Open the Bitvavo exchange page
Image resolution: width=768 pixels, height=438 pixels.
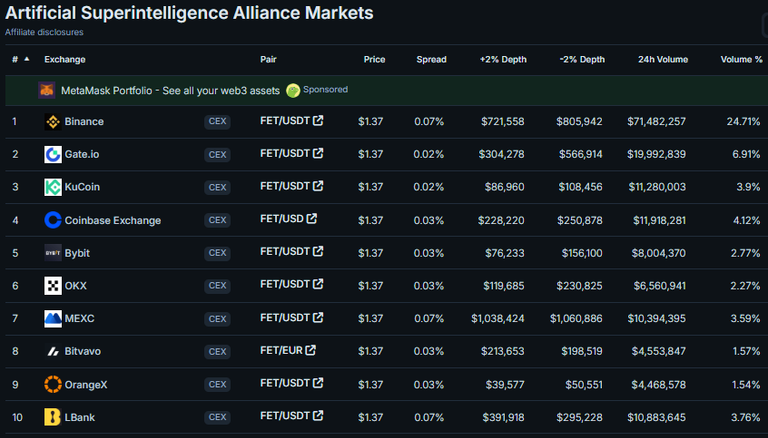click(x=83, y=351)
